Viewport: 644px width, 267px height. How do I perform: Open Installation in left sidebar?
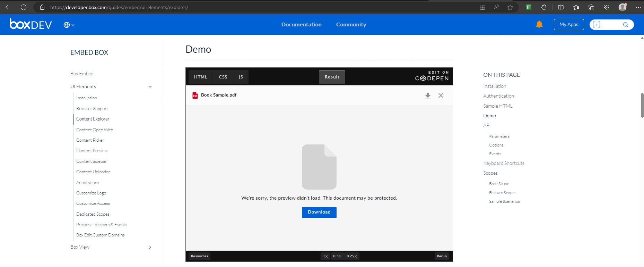pos(87,98)
